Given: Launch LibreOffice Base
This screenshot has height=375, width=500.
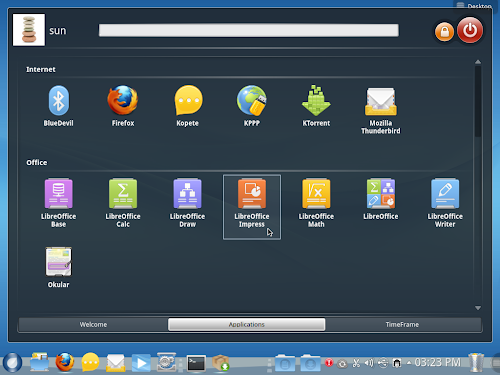Looking at the screenshot, I should pyautogui.click(x=59, y=203).
